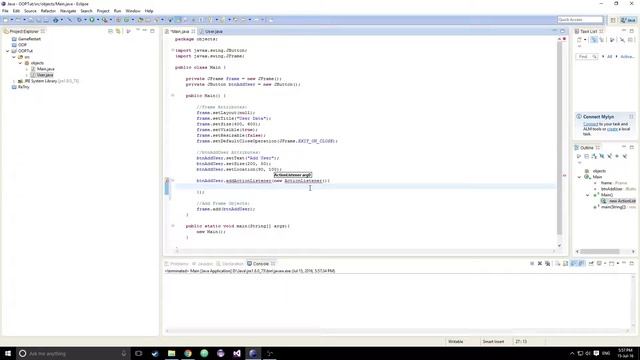This screenshot has width=640, height=360.
Task: Open the File menu
Action: tap(5, 11)
